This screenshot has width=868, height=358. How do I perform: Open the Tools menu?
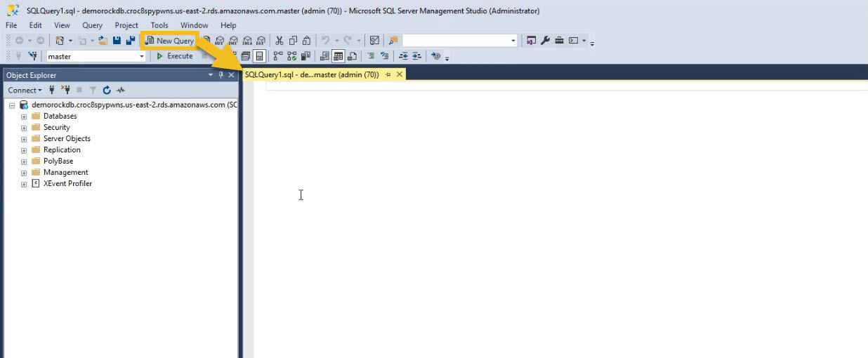[x=159, y=25]
